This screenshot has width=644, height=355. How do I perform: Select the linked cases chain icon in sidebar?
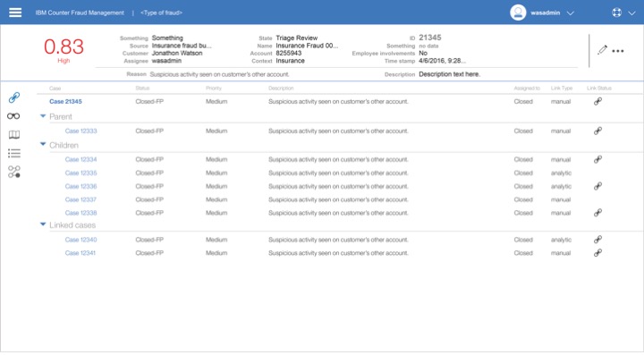coord(14,97)
